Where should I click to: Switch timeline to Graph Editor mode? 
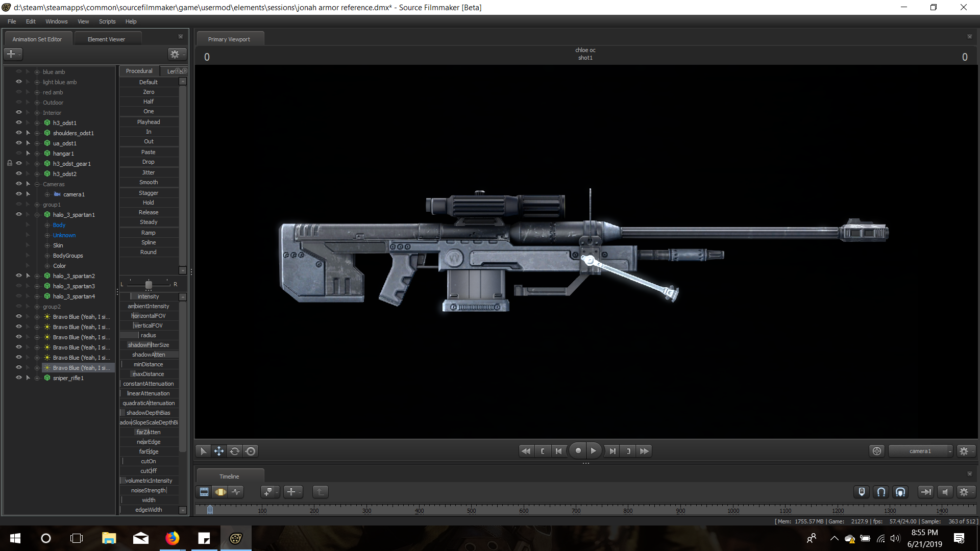[236, 492]
